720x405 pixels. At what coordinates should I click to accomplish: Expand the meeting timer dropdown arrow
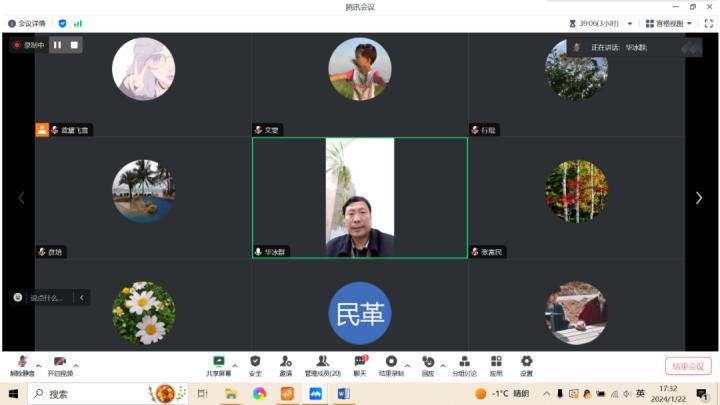[x=628, y=23]
